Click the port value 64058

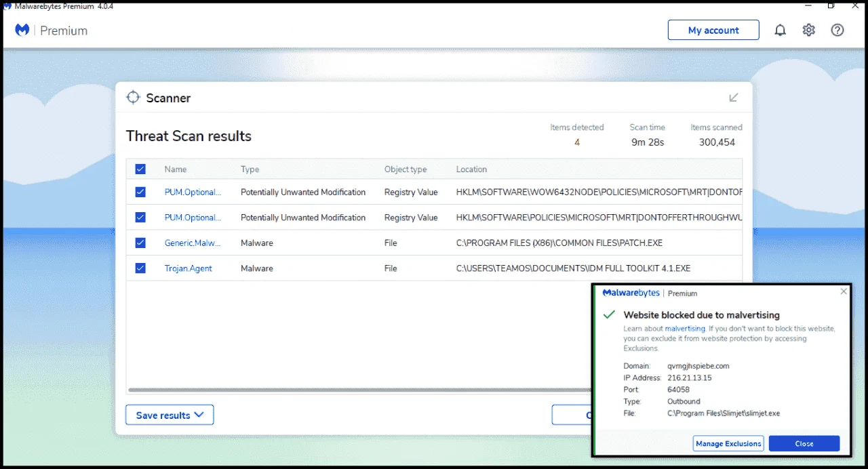pyautogui.click(x=678, y=390)
